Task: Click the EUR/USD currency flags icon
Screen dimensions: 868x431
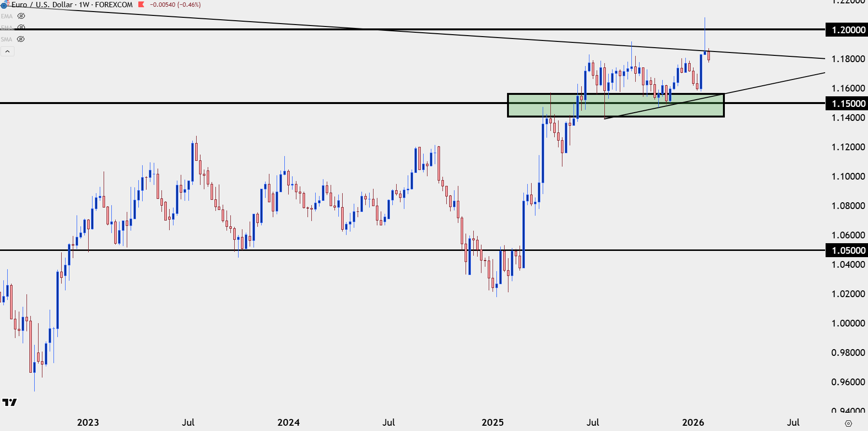Action: [x=4, y=4]
